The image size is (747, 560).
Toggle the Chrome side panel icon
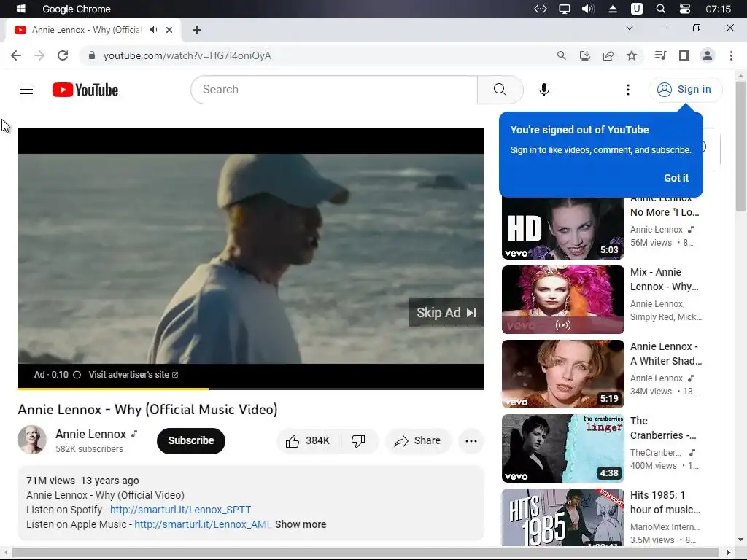point(684,55)
